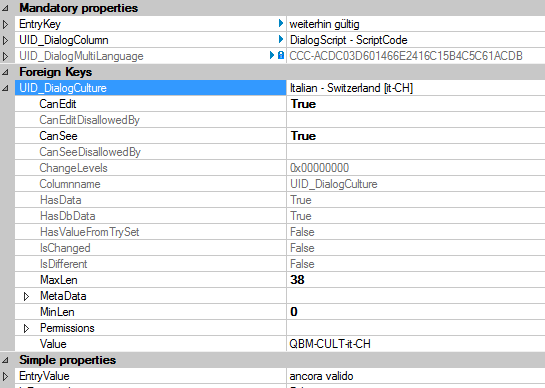The width and height of the screenshot is (545, 388).
Task: Click the value 0x00000000
Action: [x=319, y=168]
